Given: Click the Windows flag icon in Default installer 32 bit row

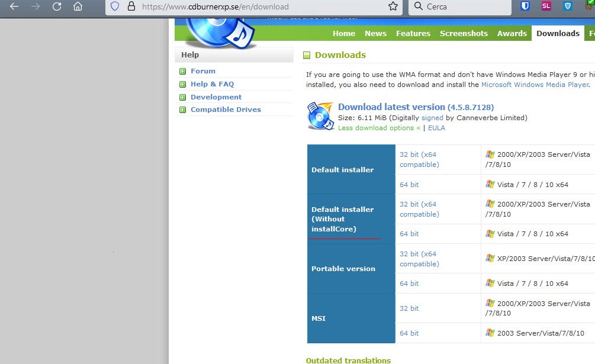Looking at the screenshot, I should [490, 154].
